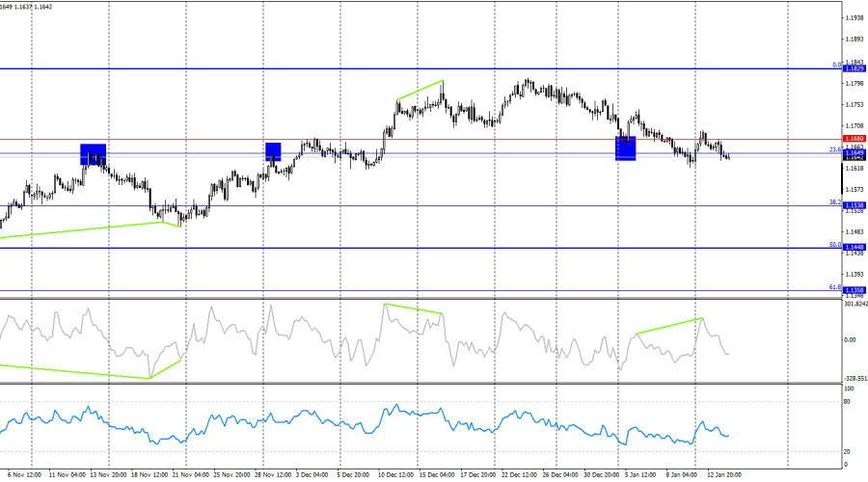Click the '10 Dec 12:00' time axis label
The image size is (868, 482).
(x=396, y=474)
